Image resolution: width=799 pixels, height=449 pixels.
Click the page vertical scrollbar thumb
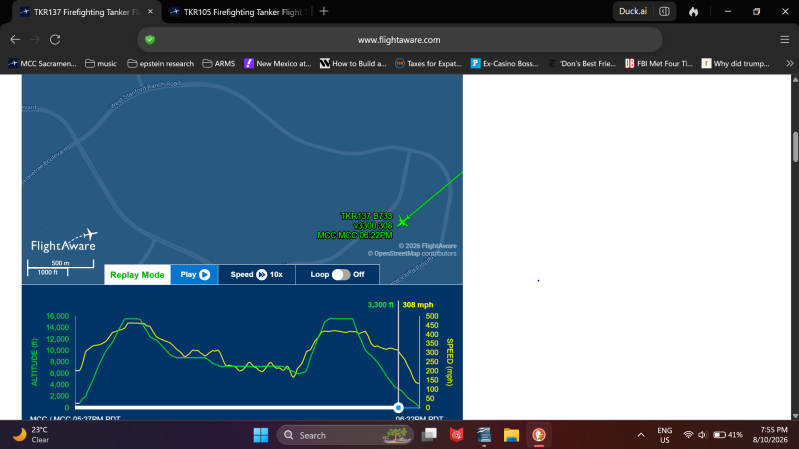click(x=795, y=147)
